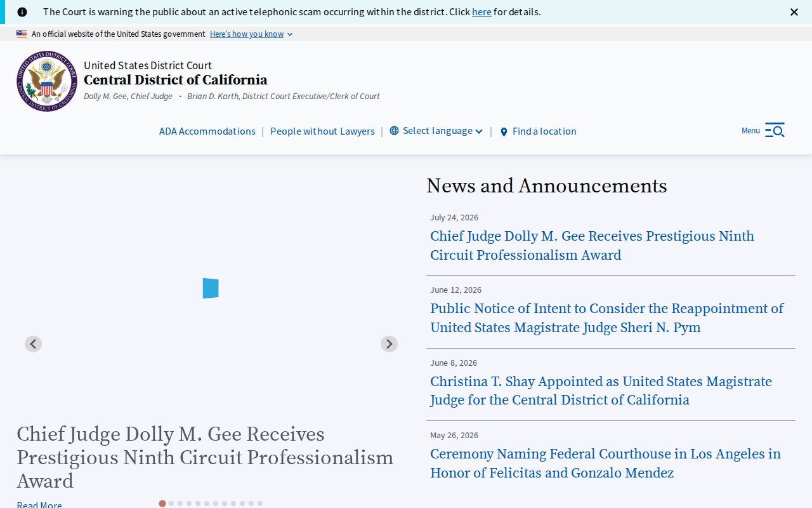Show the previous carousel slide

pos(33,344)
